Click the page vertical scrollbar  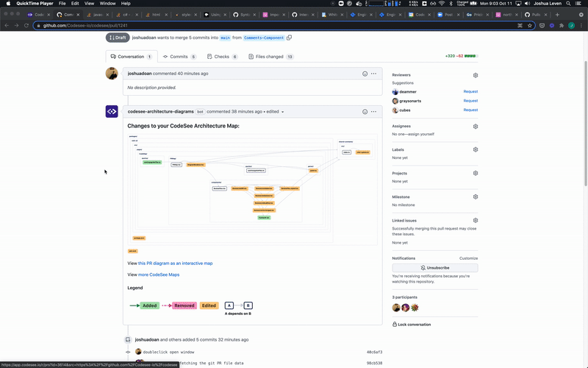click(x=585, y=124)
